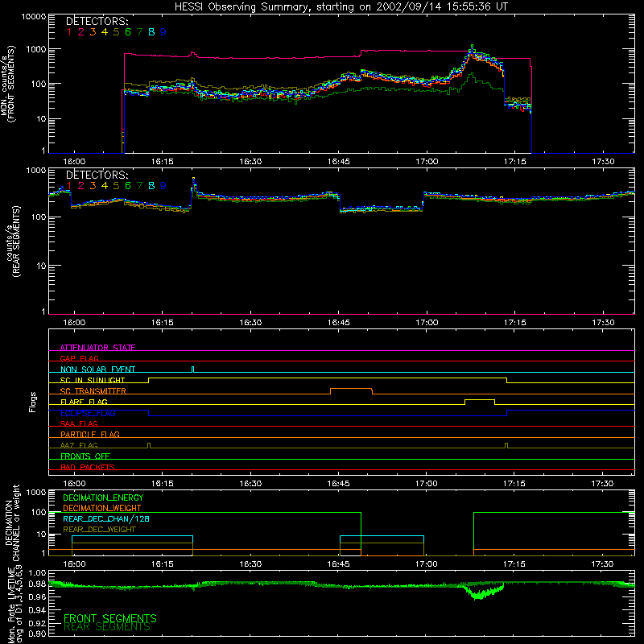
Task: Click the AAZ_FLAG label
Action: [79, 445]
